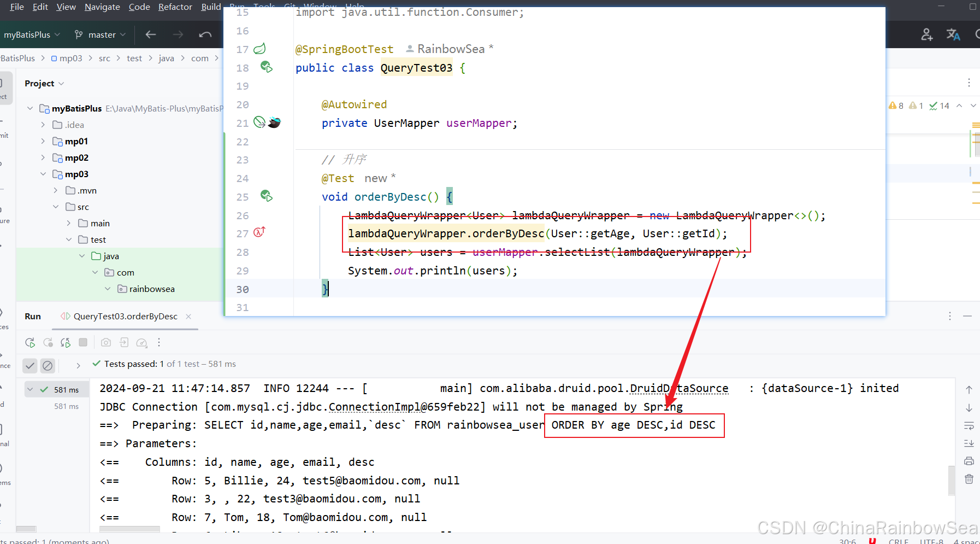Toggle Show Passed tests filter

coord(30,365)
